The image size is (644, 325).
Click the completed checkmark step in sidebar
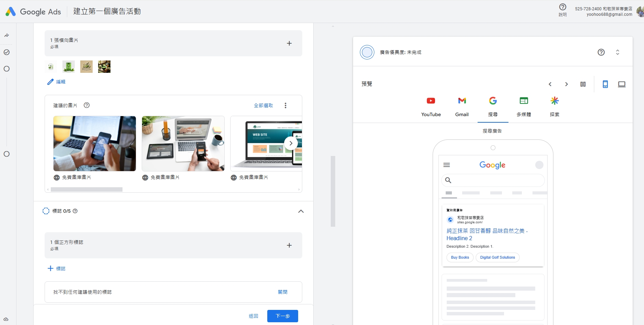pyautogui.click(x=7, y=52)
